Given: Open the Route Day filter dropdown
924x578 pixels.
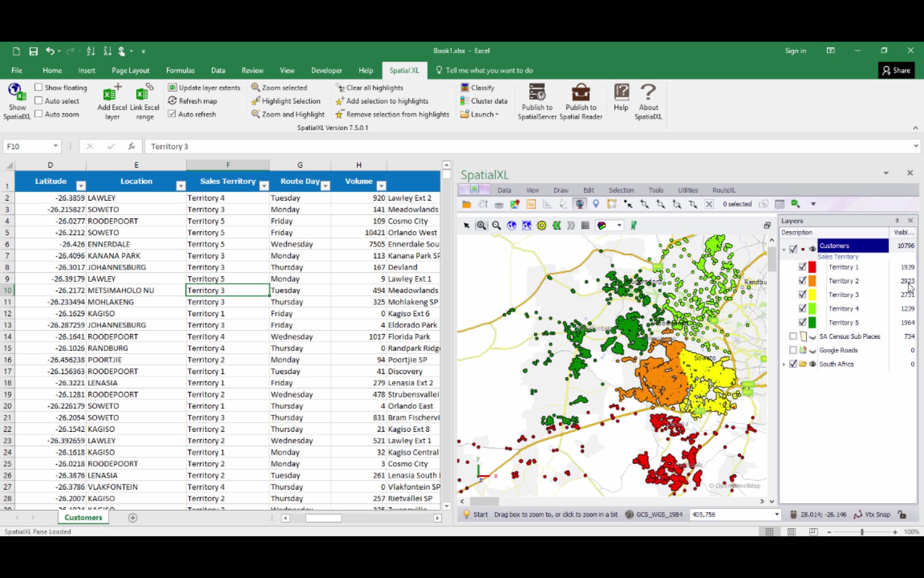Looking at the screenshot, I should tap(325, 186).
